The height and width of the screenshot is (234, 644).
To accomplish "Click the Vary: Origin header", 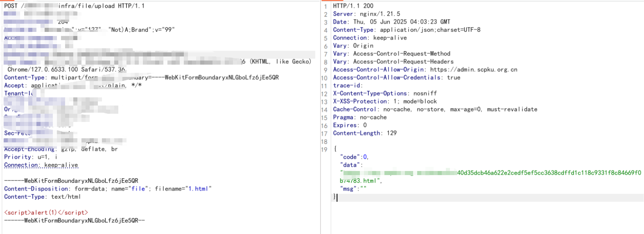I will click(x=353, y=46).
